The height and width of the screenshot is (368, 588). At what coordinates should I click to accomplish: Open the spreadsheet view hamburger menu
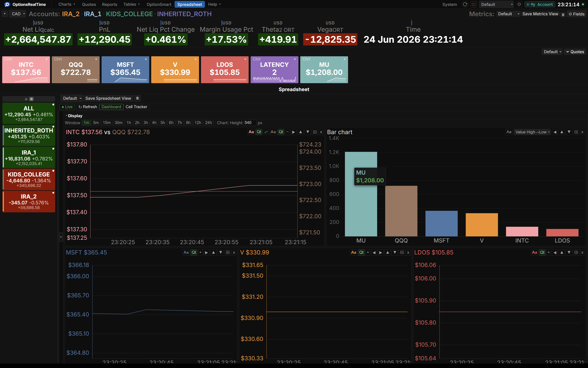137,98
